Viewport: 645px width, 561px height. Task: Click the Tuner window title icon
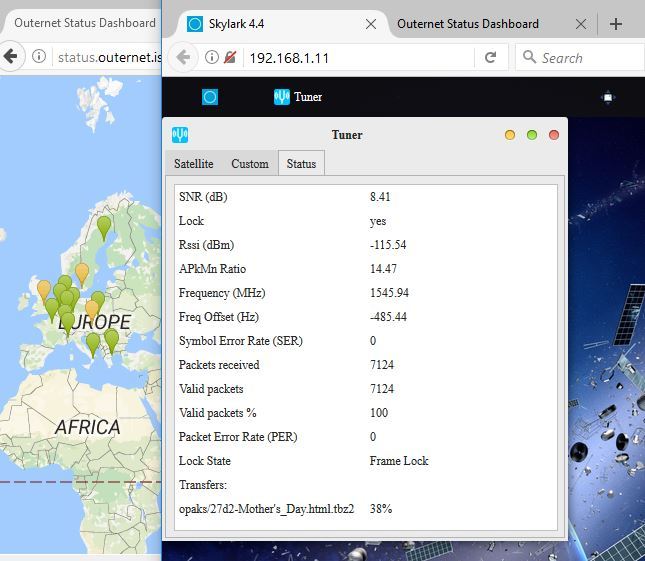tap(180, 135)
